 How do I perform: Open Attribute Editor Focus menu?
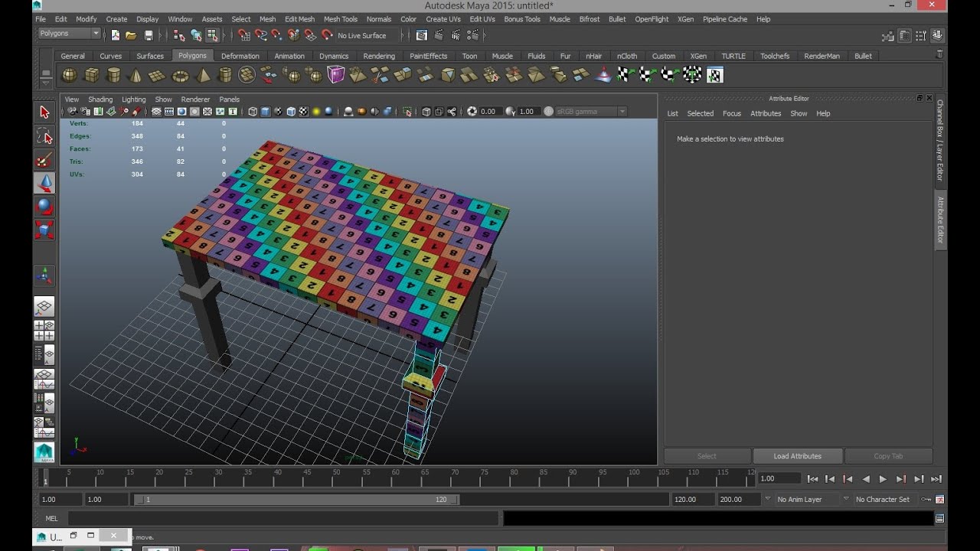[x=732, y=113]
